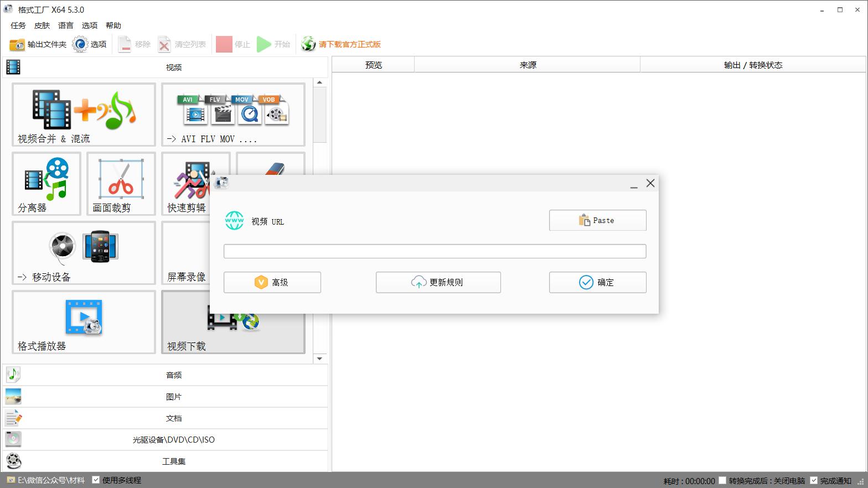The width and height of the screenshot is (868, 488).
Task: Click the partially hidden eraser tile
Action: (271, 163)
